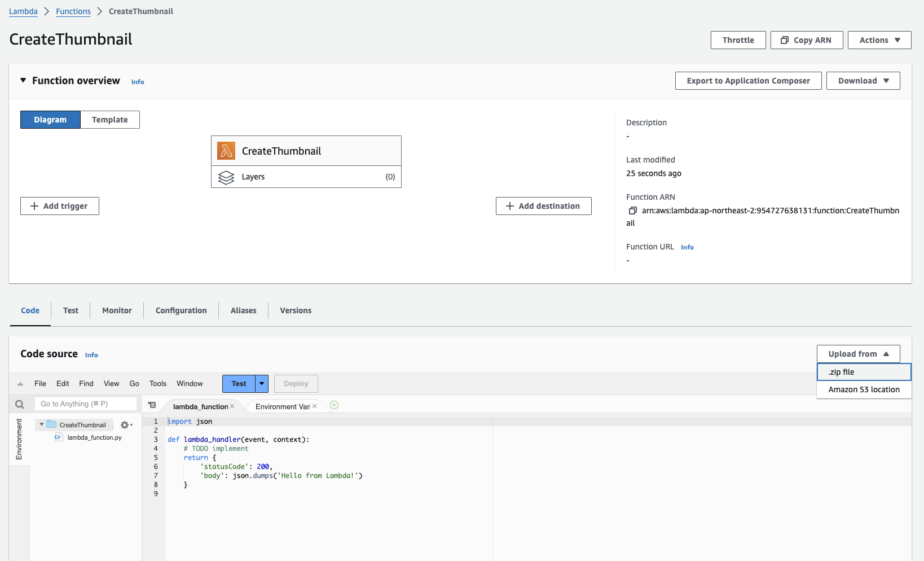
Task: Open the Monitor tab
Action: (117, 310)
